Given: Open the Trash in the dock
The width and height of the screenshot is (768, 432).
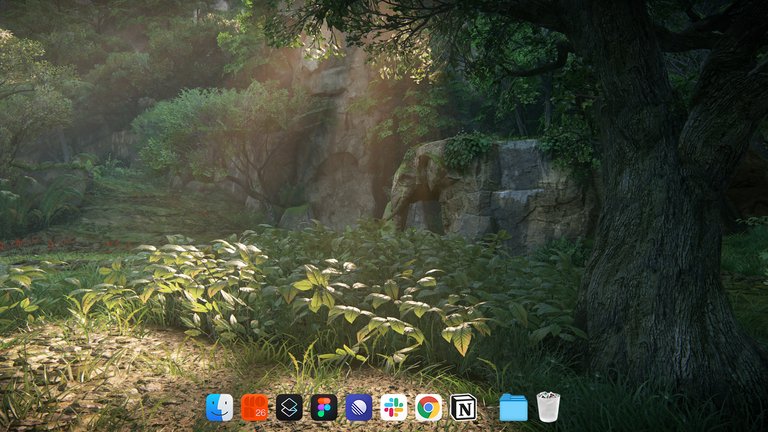Looking at the screenshot, I should pos(548,407).
